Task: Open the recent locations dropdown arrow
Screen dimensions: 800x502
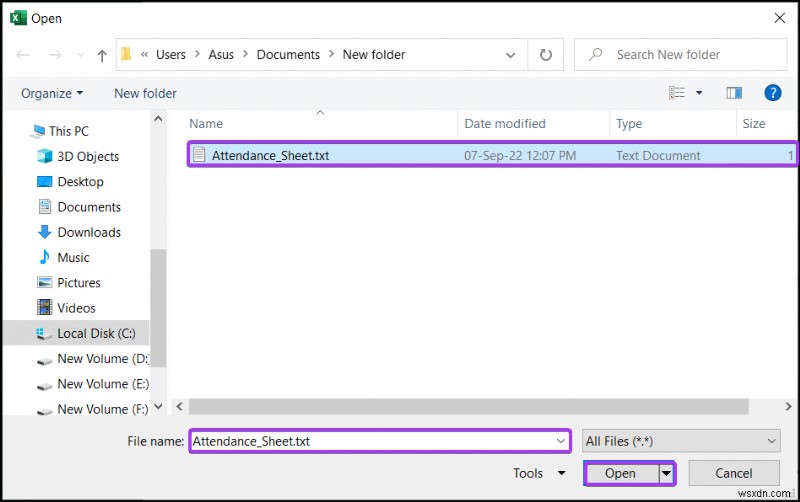Action: [80, 55]
